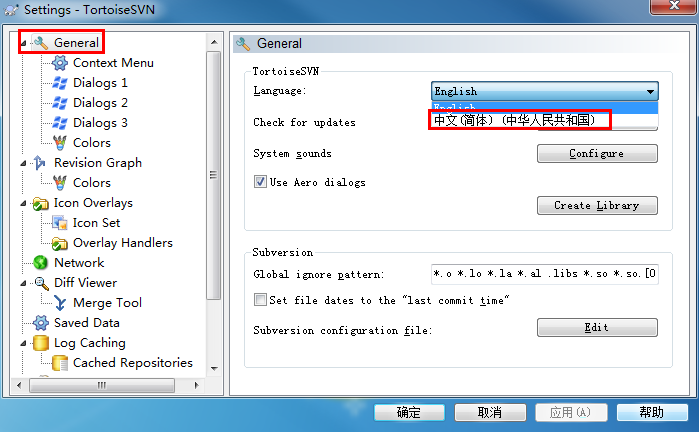Screen dimensions: 699x432
Task: Click the Revision Graph branch icon
Action: (40, 163)
